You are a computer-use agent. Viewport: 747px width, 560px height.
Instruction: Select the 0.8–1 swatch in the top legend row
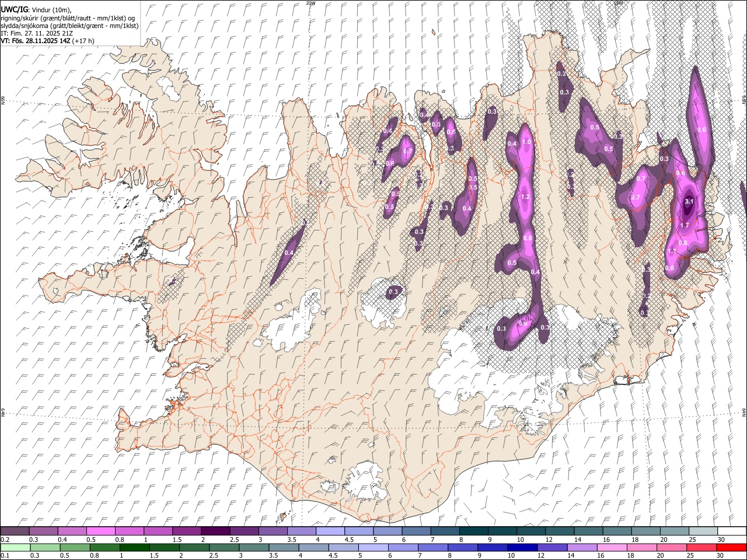[130, 531]
